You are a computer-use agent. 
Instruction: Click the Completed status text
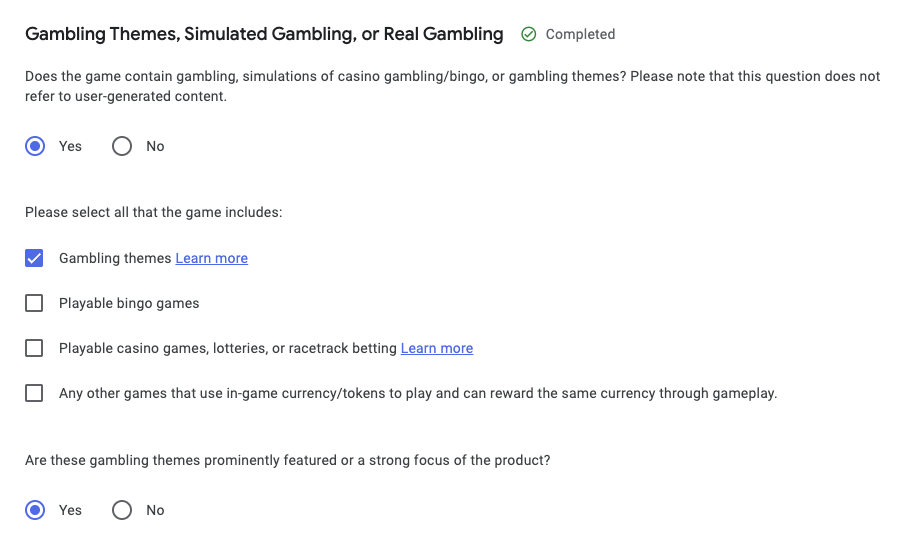tap(580, 34)
